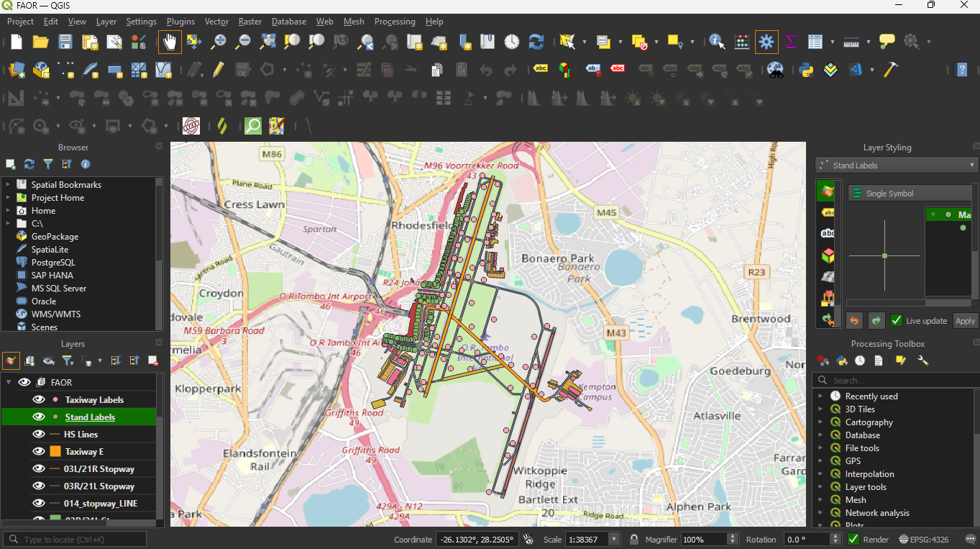Open the Processing menu
The height and width of the screenshot is (549, 980).
394,22
